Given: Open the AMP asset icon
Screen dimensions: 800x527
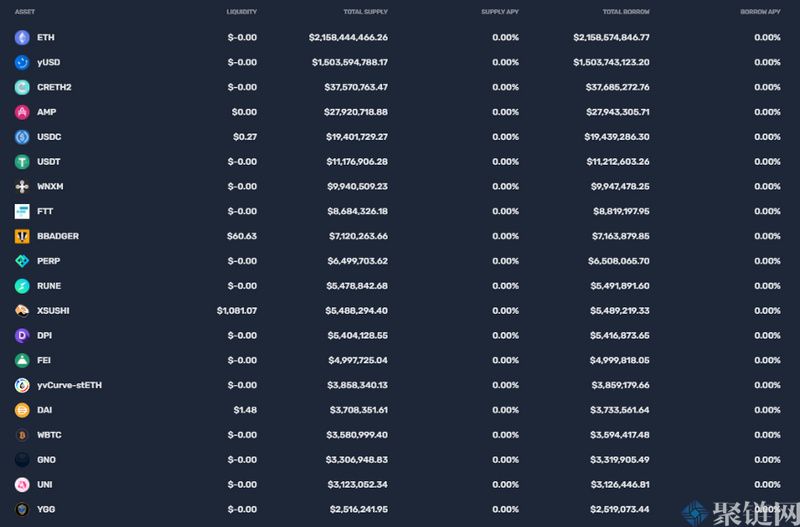Looking at the screenshot, I should click(x=22, y=112).
